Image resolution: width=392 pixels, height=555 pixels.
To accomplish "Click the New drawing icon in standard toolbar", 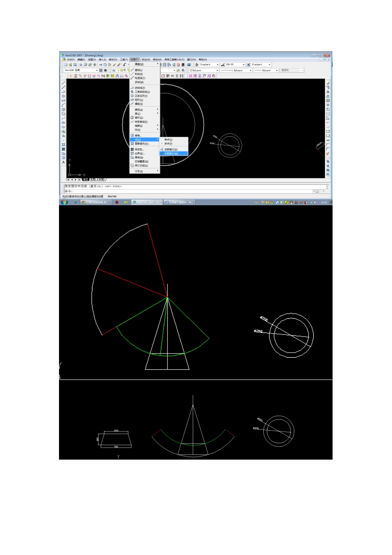I will pyautogui.click(x=66, y=65).
